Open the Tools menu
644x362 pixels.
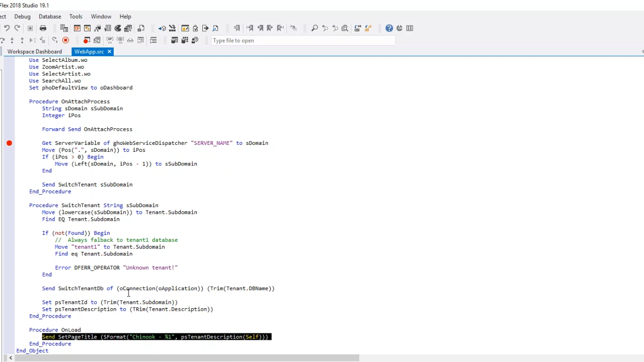coord(75,17)
